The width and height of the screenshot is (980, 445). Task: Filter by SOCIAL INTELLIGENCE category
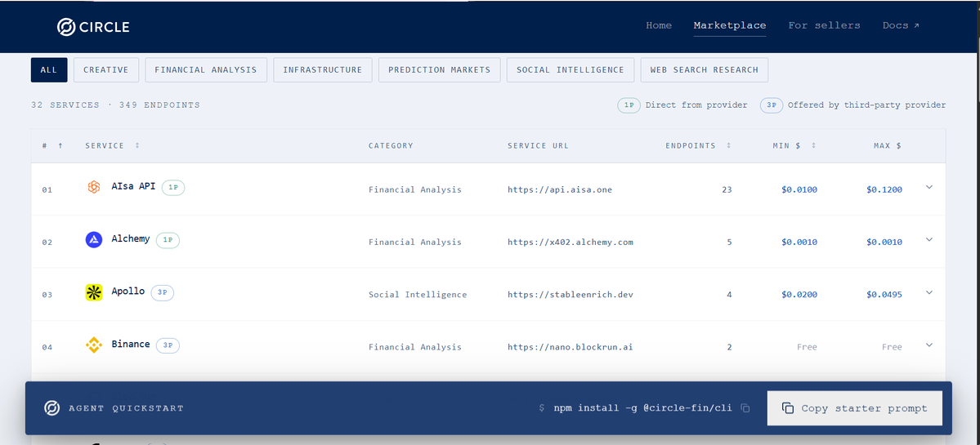point(570,70)
